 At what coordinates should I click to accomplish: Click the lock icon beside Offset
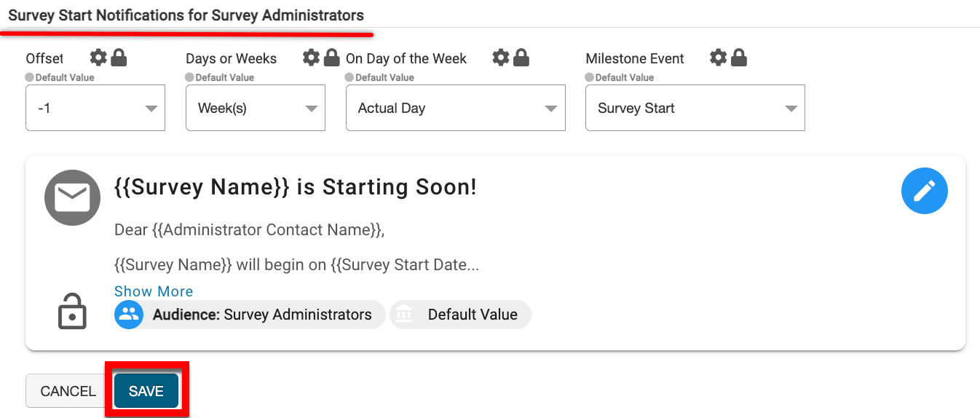(x=118, y=58)
